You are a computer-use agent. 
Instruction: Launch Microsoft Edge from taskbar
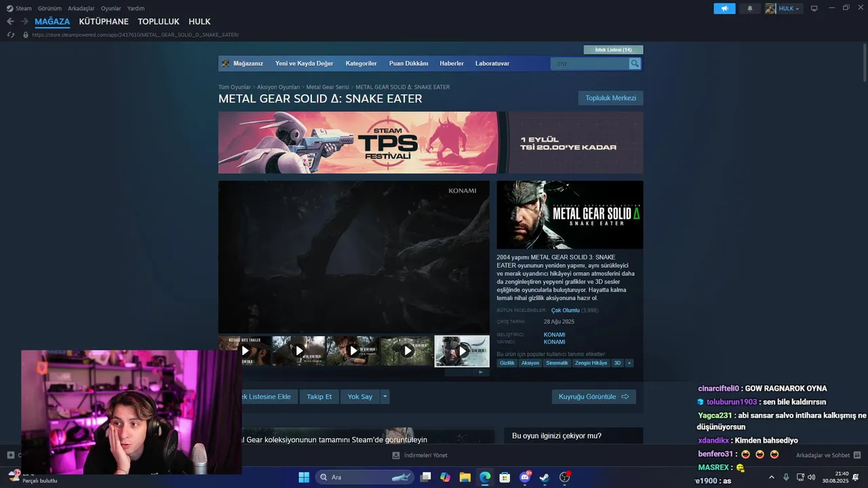click(485, 477)
